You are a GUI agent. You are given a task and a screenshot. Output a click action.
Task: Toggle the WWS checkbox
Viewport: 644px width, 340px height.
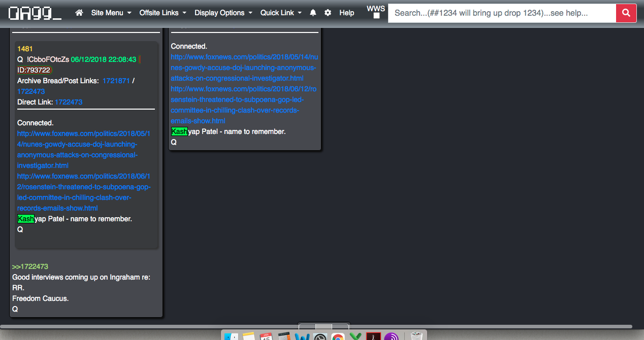point(376,16)
